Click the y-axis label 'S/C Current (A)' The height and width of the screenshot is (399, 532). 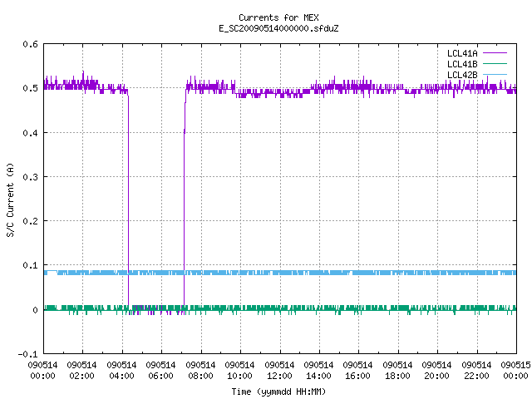10,199
